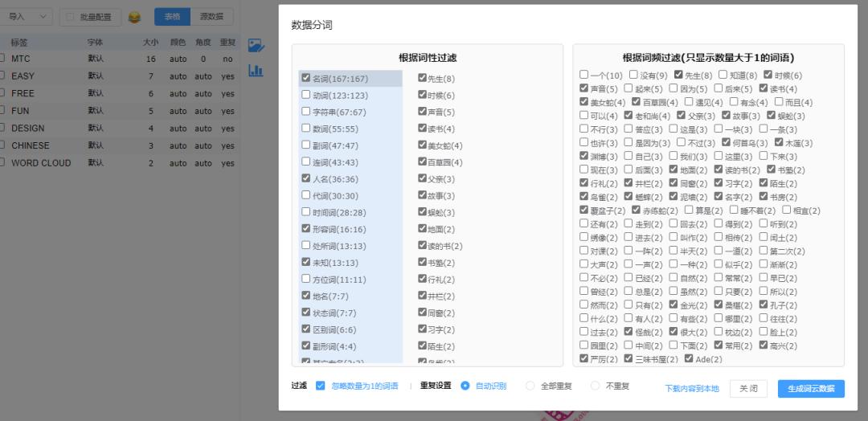Select the 全部重复 repeat option

coord(530,386)
